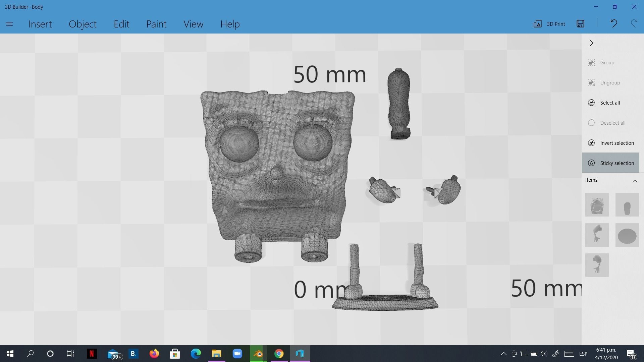Open the volume control in tray
This screenshot has width=644, height=362.
point(544,354)
